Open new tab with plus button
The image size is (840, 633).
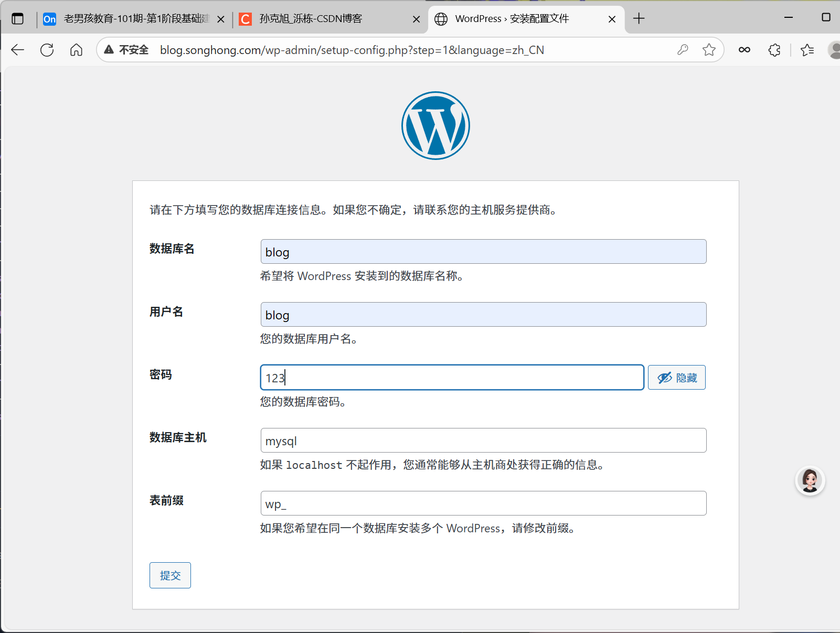click(x=639, y=19)
